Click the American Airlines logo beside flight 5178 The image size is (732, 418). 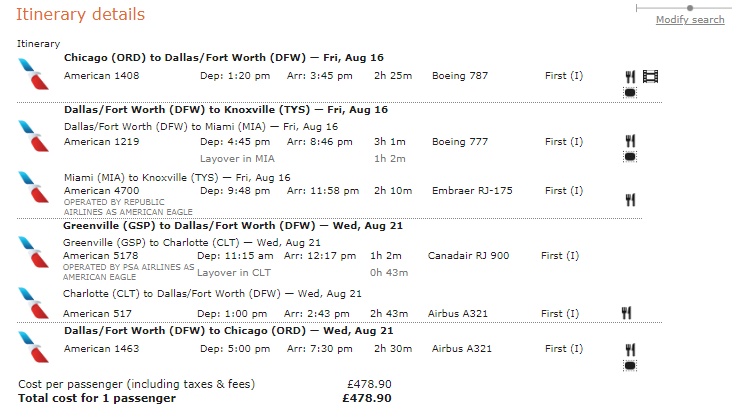pyautogui.click(x=33, y=250)
